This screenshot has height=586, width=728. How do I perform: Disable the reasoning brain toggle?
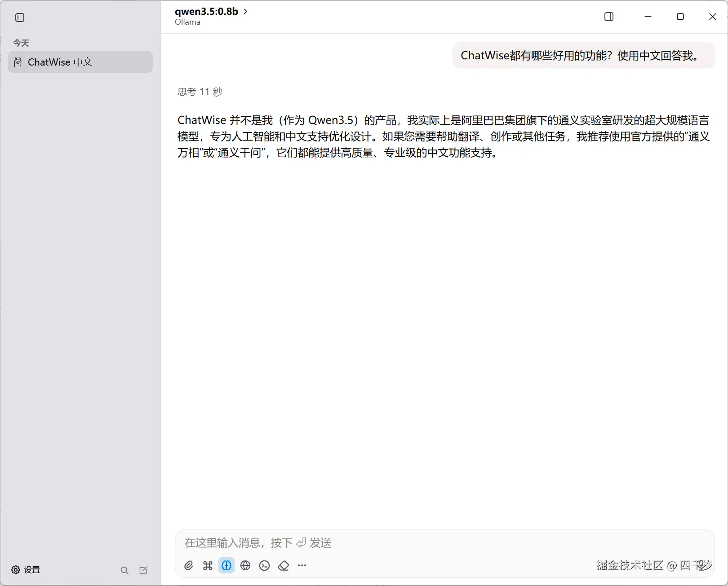(226, 565)
